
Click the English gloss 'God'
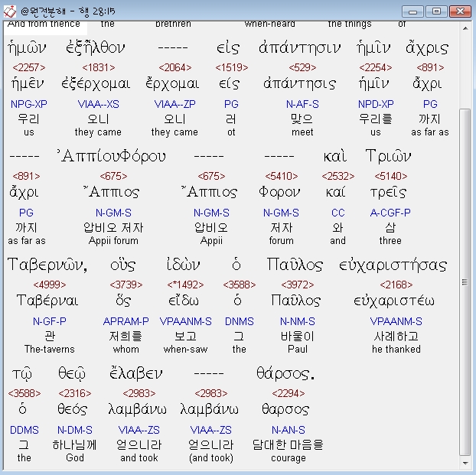pos(75,457)
